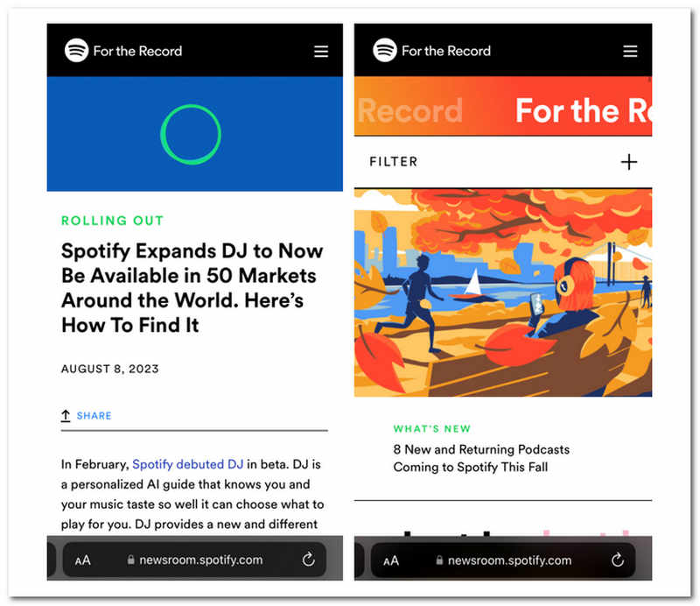Click the WHAT'S NEW category label
The width and height of the screenshot is (700, 606).
point(431,428)
